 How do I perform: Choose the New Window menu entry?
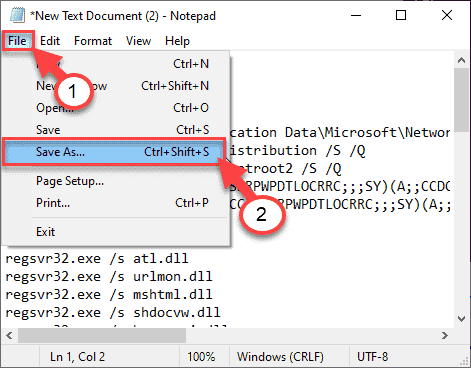[115, 86]
